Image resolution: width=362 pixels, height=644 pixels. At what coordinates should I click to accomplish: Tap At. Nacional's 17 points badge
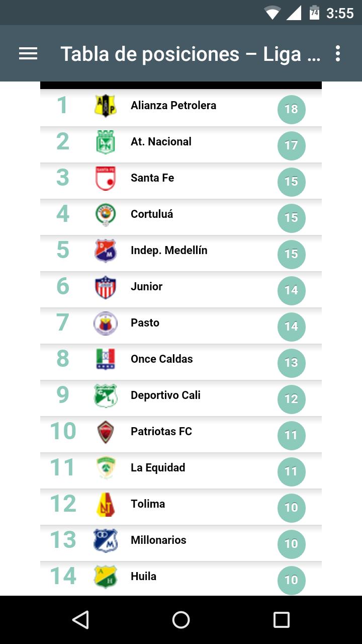click(292, 145)
